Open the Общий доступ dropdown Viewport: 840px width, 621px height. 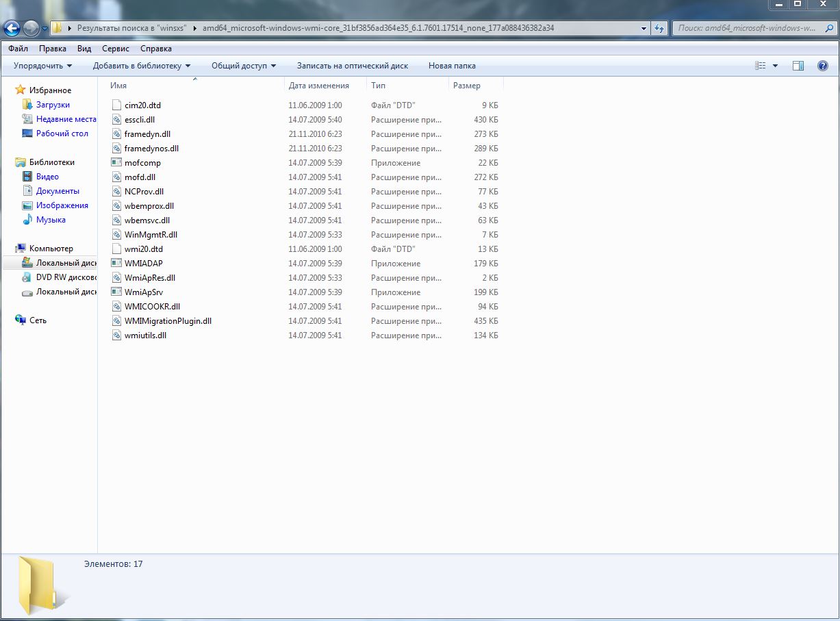click(x=244, y=66)
